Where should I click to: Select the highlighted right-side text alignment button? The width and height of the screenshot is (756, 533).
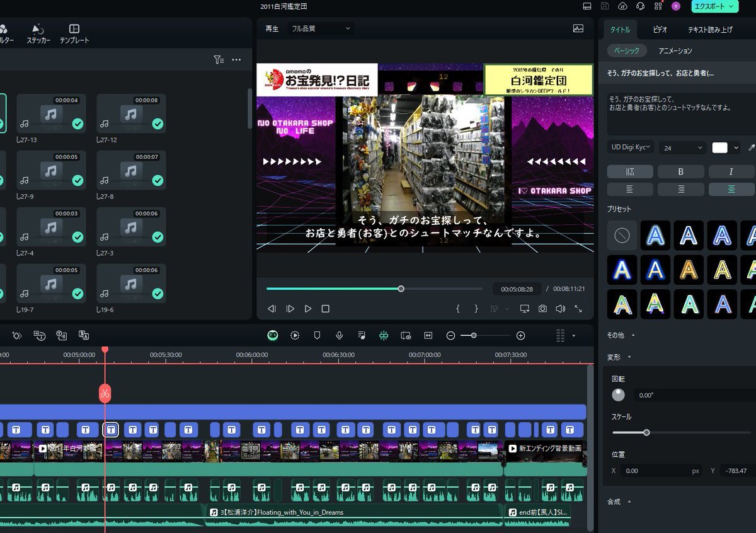click(731, 189)
